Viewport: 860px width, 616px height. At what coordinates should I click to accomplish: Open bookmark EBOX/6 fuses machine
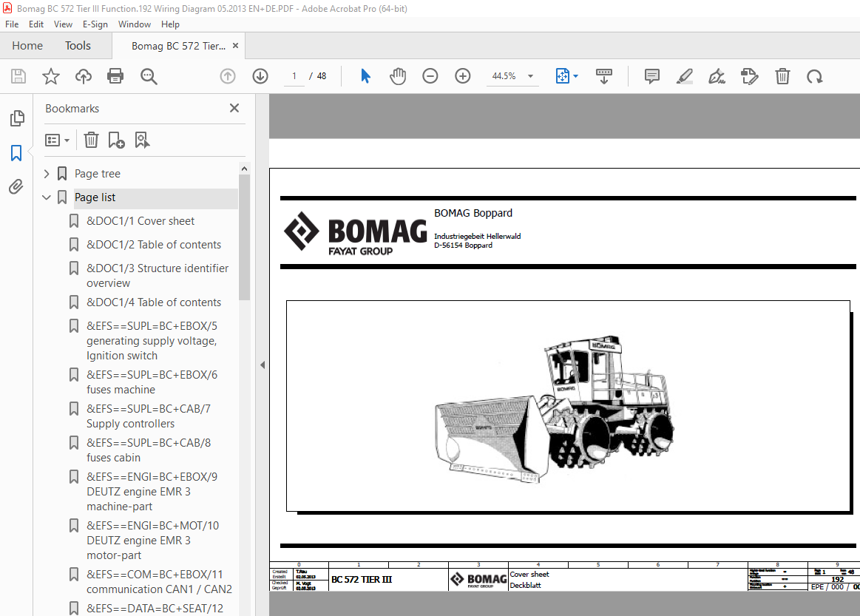[x=152, y=382]
